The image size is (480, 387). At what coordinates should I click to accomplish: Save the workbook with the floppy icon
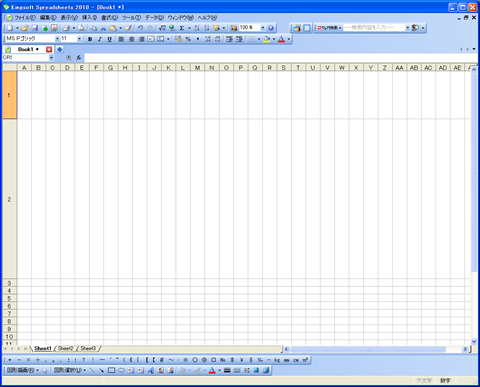(x=34, y=28)
